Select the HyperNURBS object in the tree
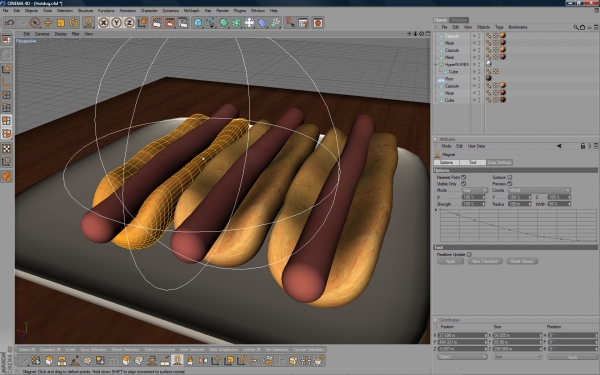Viewport: 600px width, 375px height. click(457, 64)
